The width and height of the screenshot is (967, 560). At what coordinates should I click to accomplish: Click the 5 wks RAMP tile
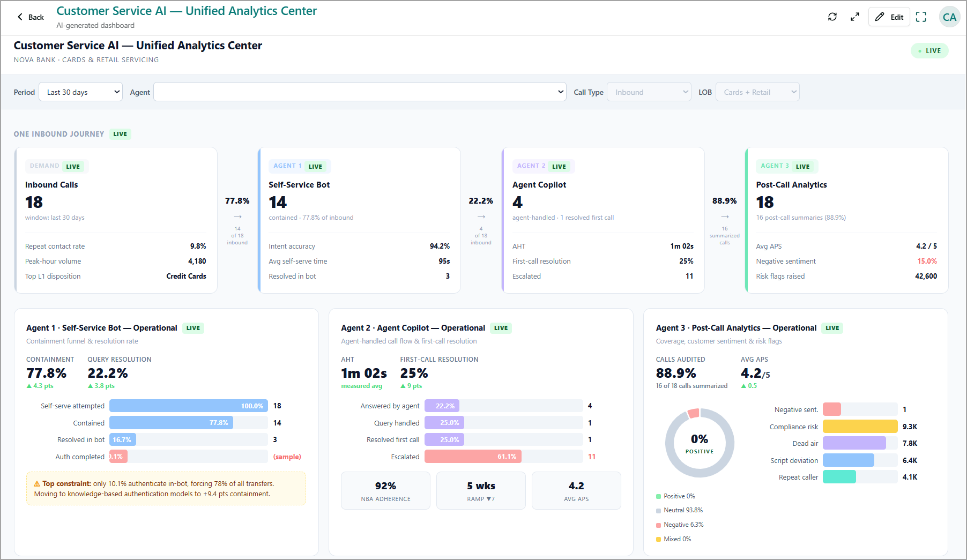[481, 490]
